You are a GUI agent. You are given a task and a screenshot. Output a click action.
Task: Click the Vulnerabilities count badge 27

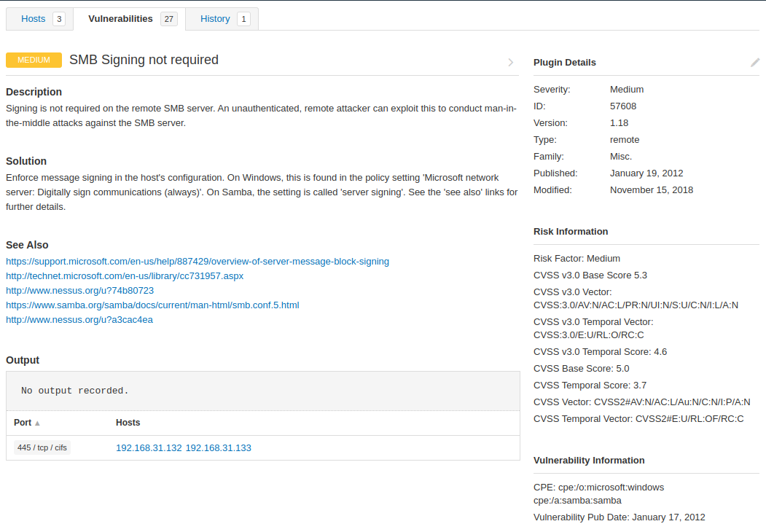click(168, 19)
